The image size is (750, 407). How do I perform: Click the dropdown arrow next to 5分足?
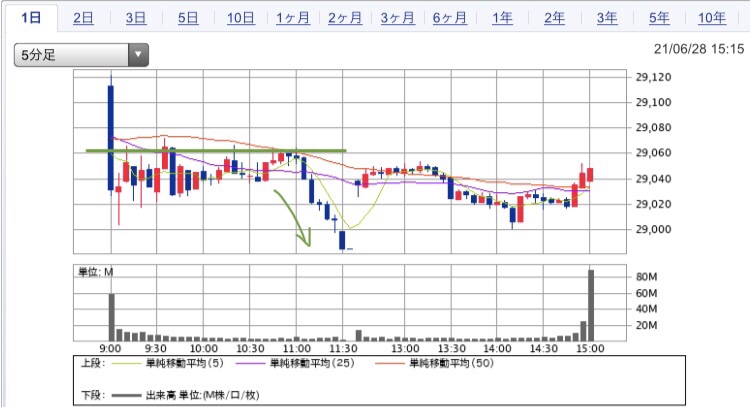pos(138,55)
